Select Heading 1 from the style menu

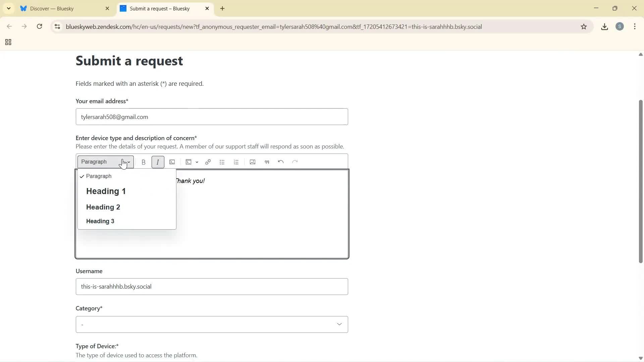click(106, 191)
